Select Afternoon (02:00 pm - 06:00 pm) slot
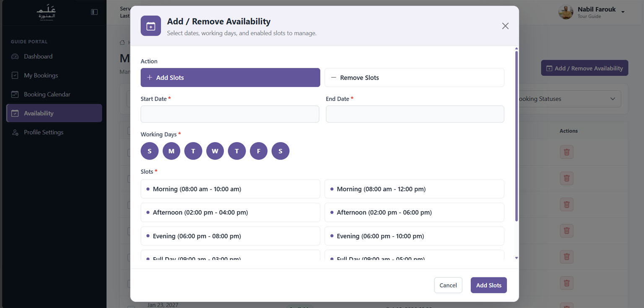The width and height of the screenshot is (644, 308). click(414, 213)
